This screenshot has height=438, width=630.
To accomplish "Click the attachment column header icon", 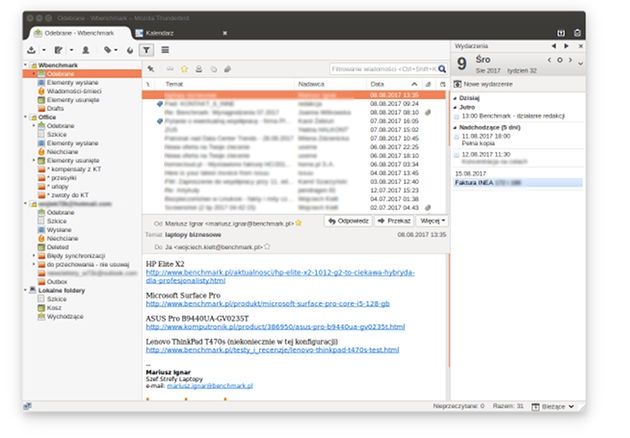I will (428, 84).
